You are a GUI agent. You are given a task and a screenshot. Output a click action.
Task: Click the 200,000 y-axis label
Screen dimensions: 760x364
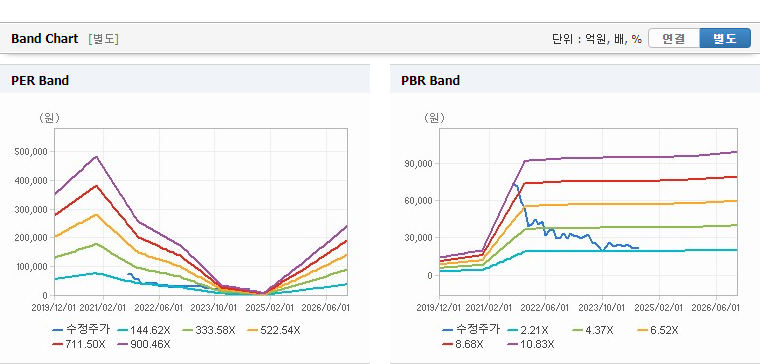(32, 238)
